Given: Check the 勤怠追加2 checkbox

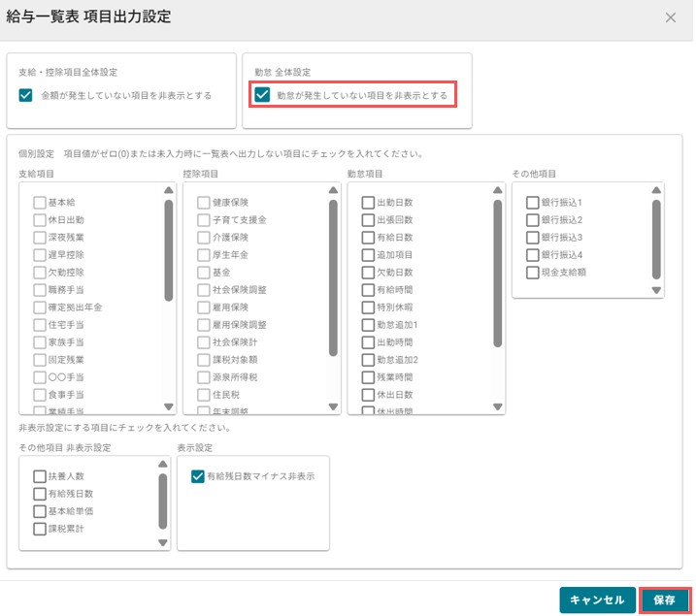Looking at the screenshot, I should (x=368, y=360).
